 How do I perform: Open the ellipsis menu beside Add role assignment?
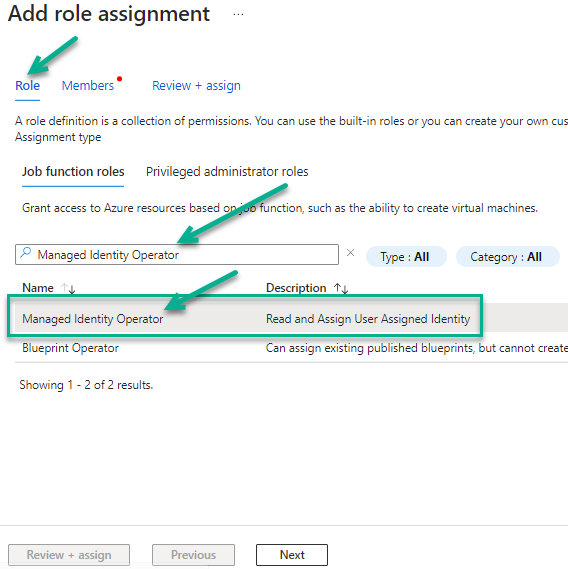(238, 15)
